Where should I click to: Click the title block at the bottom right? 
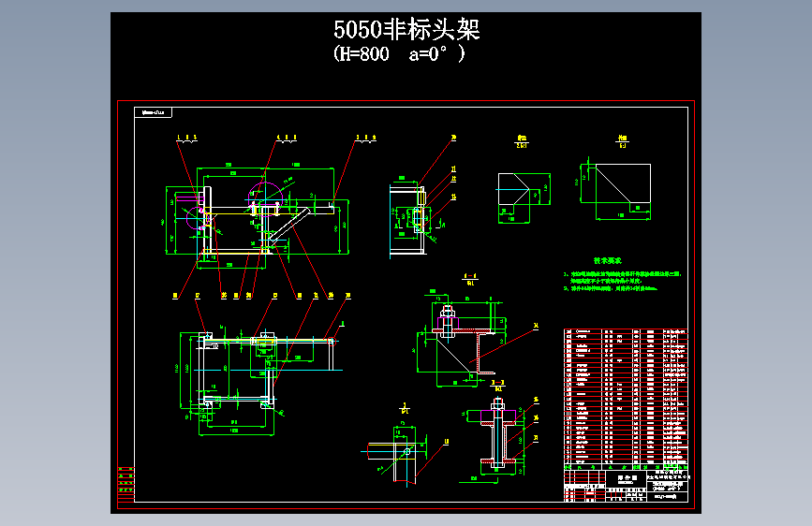pos(626,486)
